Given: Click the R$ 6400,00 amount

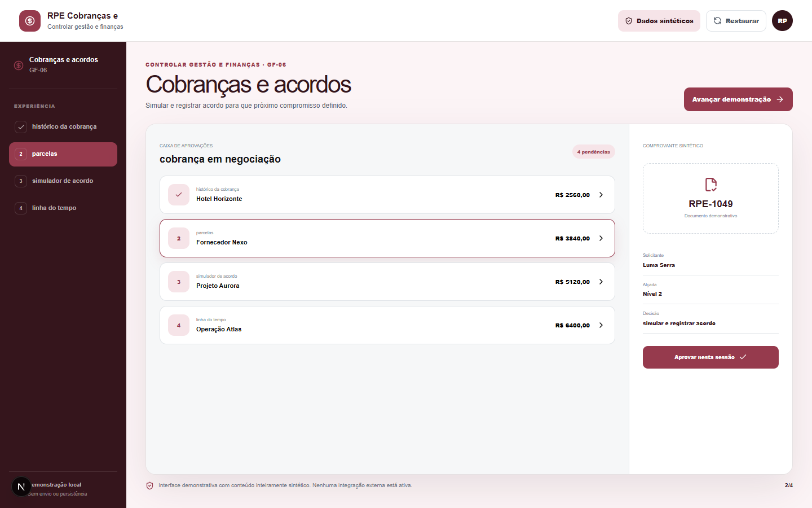Looking at the screenshot, I should pos(572,325).
